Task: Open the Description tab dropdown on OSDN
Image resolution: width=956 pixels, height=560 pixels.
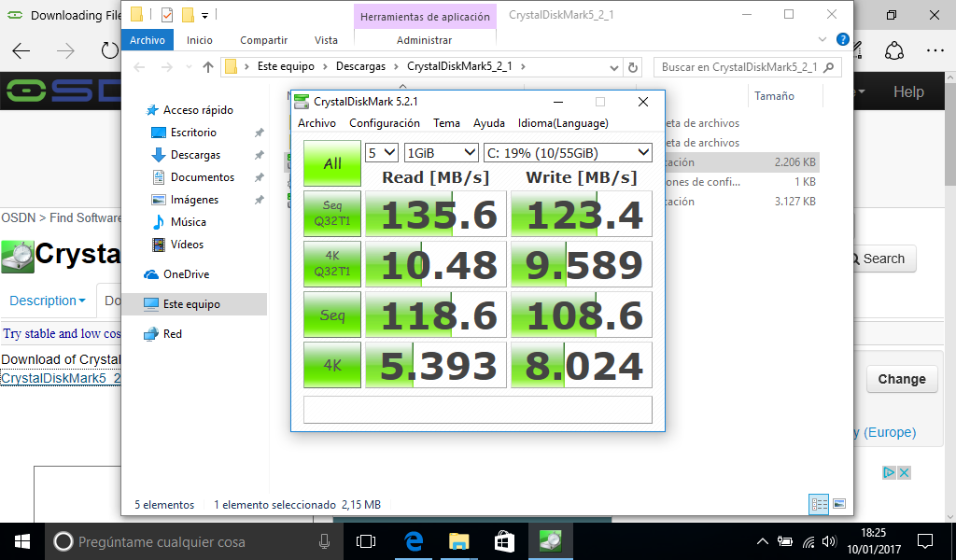Action: [47, 301]
